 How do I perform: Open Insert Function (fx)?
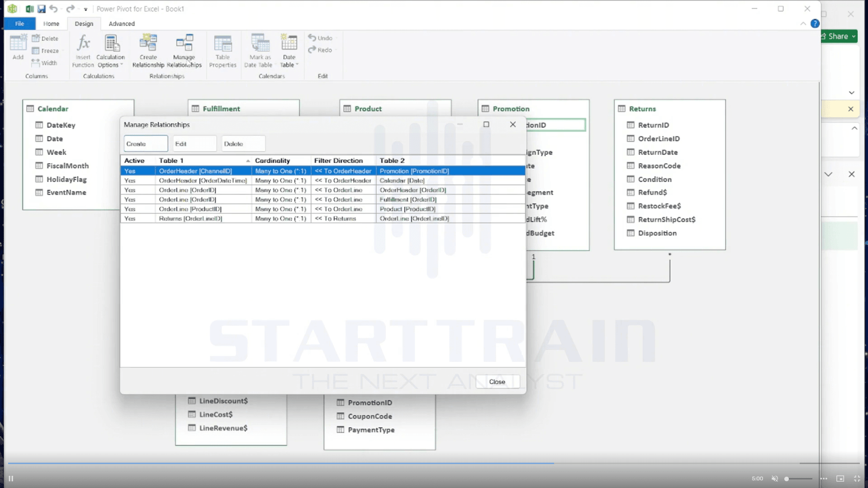tap(83, 51)
